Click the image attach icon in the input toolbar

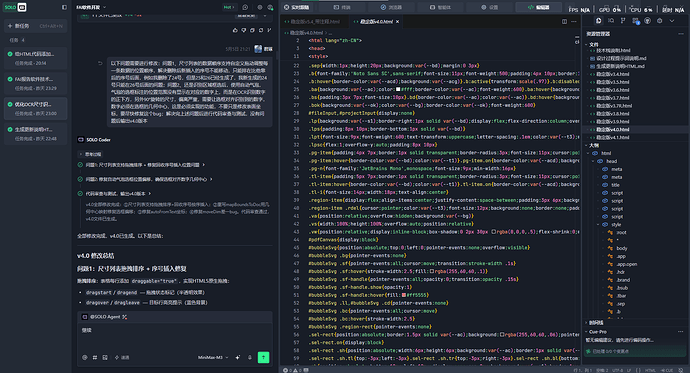[x=105, y=358]
